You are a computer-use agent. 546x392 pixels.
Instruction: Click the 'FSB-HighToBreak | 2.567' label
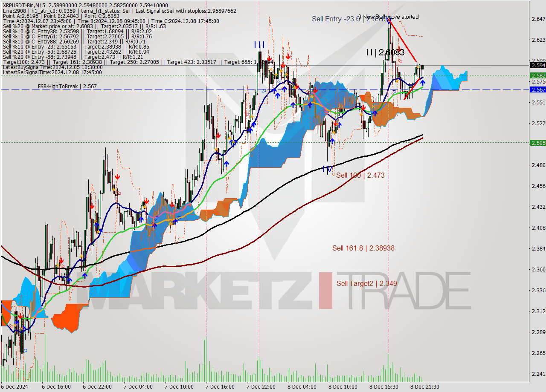click(x=67, y=86)
